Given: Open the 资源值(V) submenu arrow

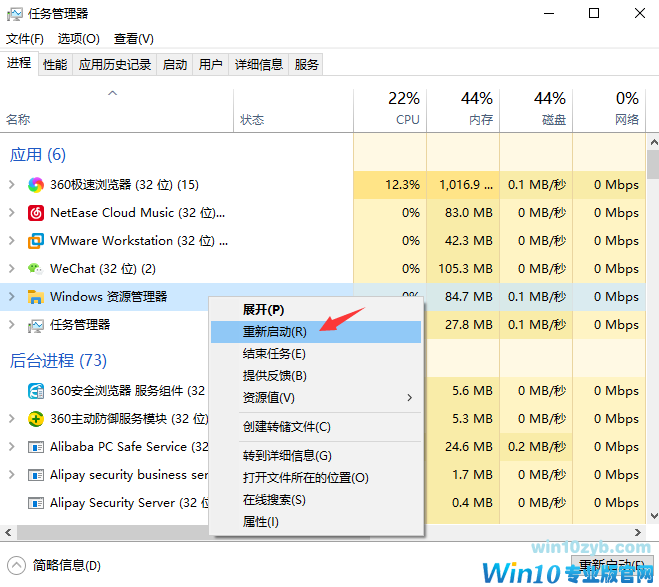Looking at the screenshot, I should [410, 397].
